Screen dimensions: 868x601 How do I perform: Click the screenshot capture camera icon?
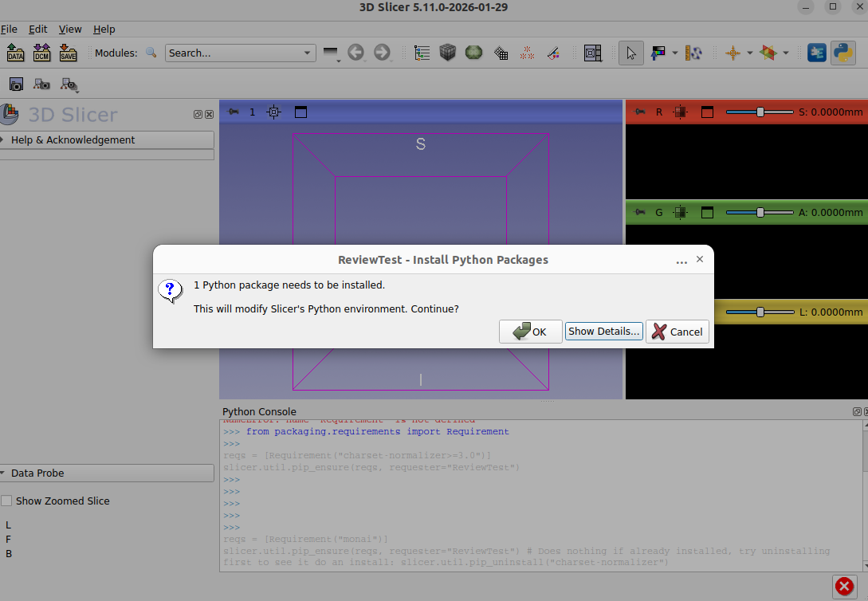coord(16,84)
